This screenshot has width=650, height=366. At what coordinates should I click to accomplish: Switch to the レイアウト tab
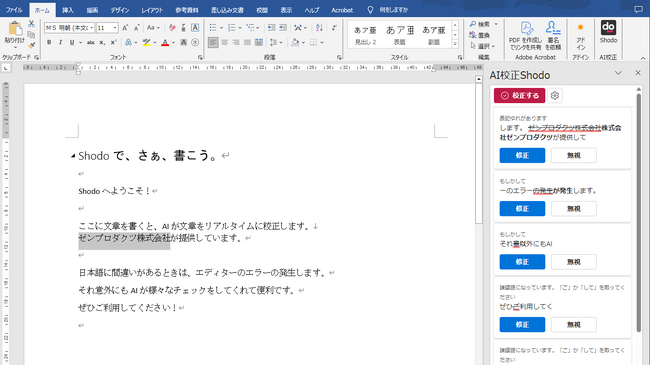(x=152, y=10)
